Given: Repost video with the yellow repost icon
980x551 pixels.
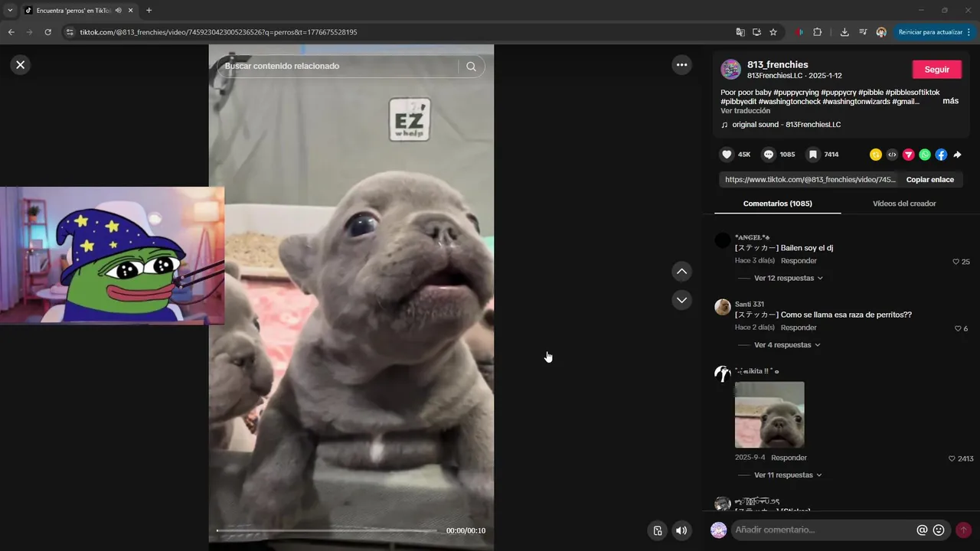Looking at the screenshot, I should [876, 155].
